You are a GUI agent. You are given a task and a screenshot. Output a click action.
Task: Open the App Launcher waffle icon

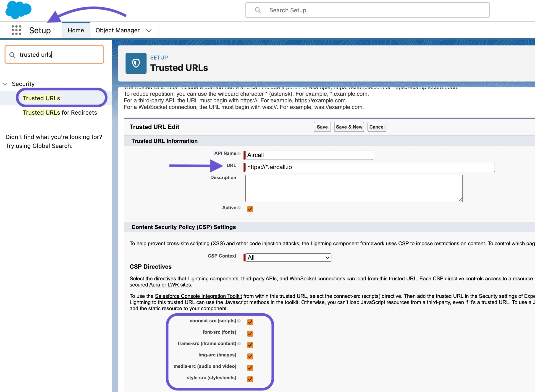(16, 30)
